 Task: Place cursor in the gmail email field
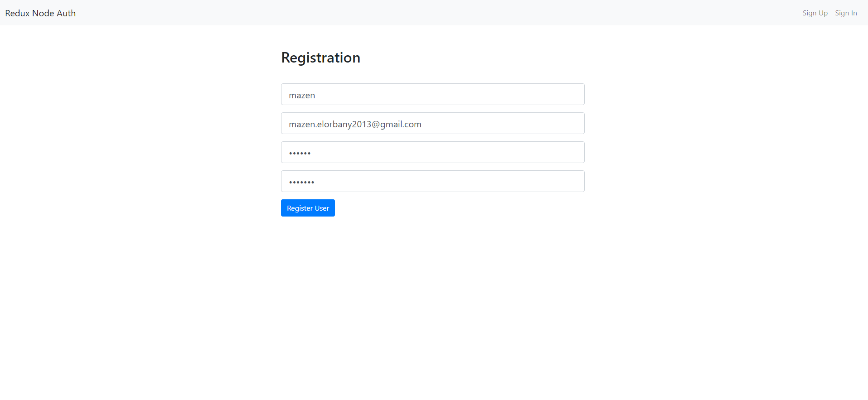pos(432,123)
